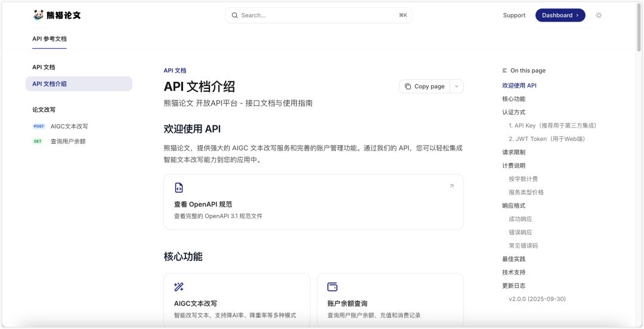Select the API 参考文档 tab
644x329 pixels.
click(49, 39)
